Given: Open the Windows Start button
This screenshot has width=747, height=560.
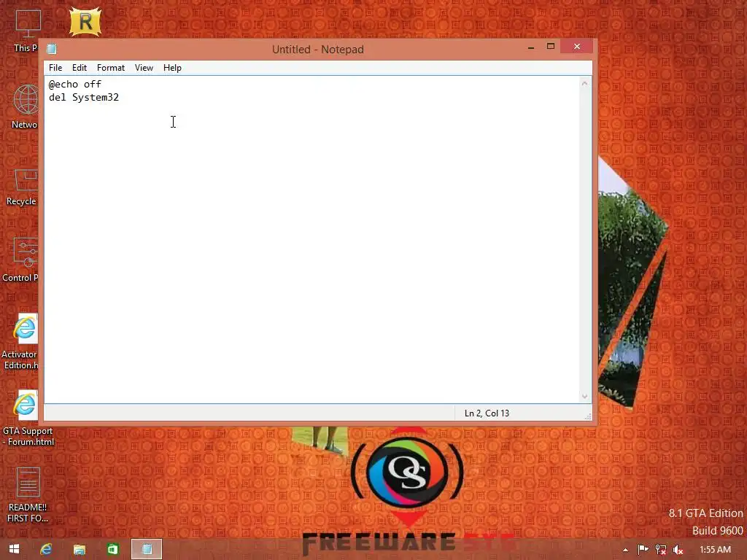Looking at the screenshot, I should [15, 549].
